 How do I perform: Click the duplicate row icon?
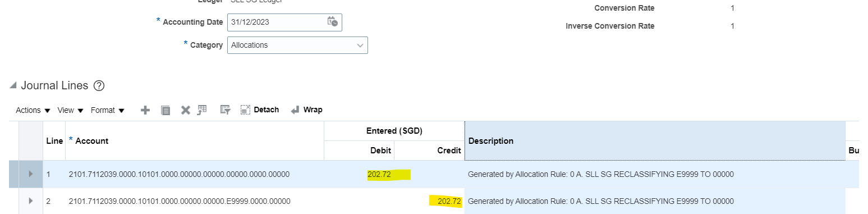point(166,110)
